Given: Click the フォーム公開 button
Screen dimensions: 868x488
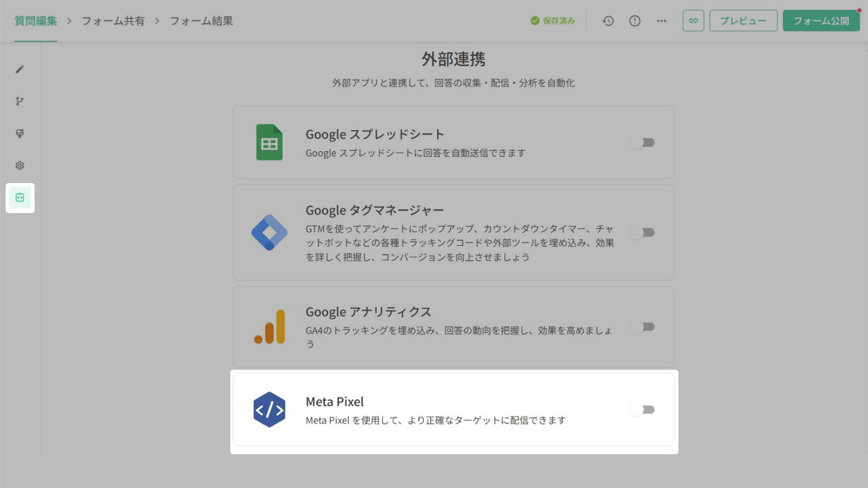Looking at the screenshot, I should tap(821, 21).
